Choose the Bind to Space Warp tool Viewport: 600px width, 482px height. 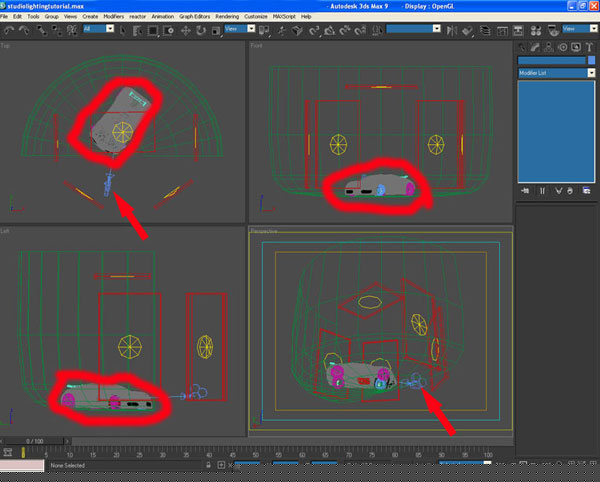tap(72, 30)
